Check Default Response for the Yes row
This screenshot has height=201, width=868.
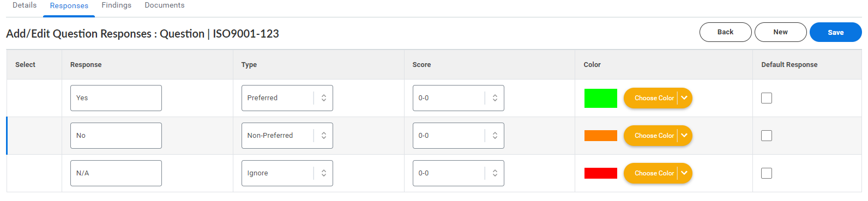point(767,98)
